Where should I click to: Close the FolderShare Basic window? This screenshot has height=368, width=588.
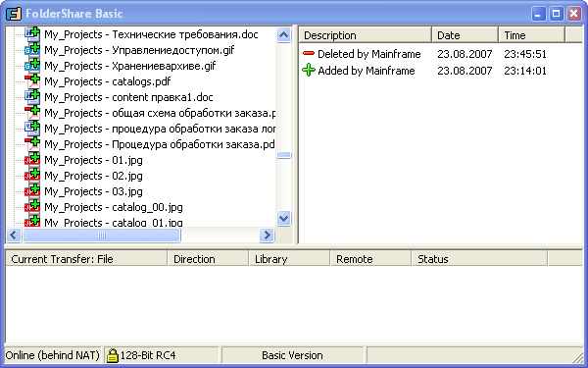[x=573, y=14]
